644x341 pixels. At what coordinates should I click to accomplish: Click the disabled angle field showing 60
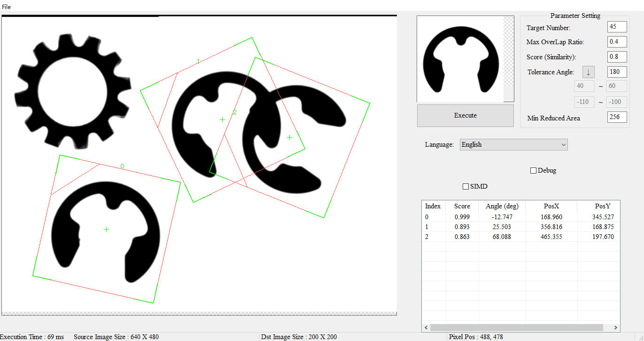click(617, 86)
